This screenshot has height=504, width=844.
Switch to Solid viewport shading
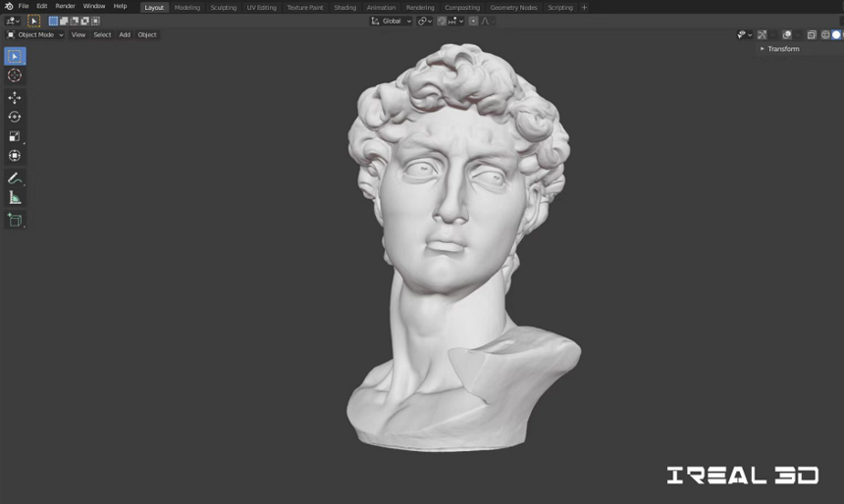point(836,35)
